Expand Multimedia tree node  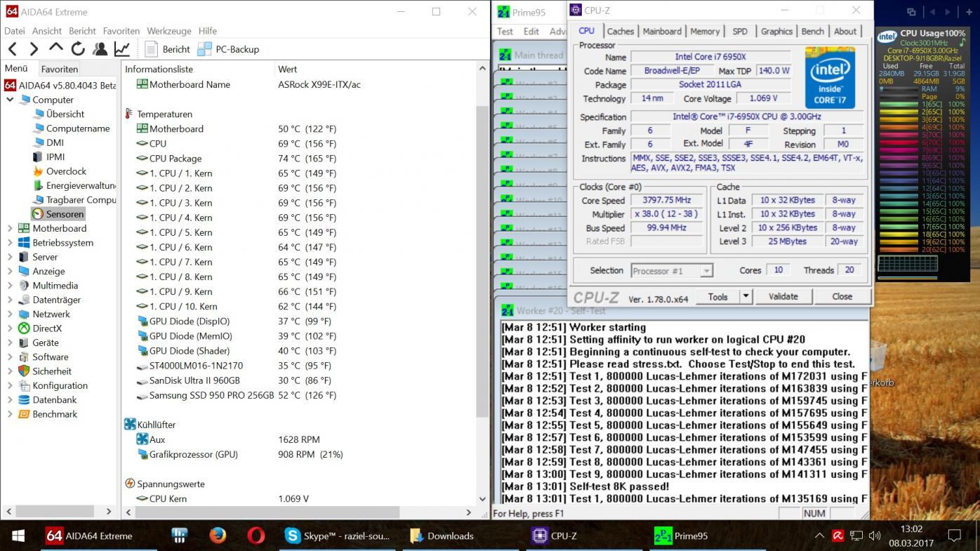[x=10, y=285]
